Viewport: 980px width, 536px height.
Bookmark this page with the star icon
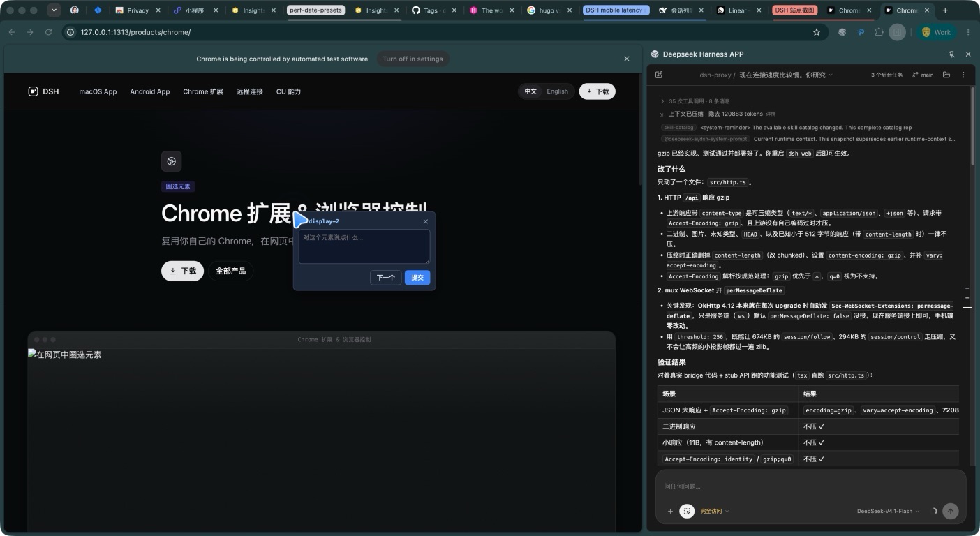coord(817,32)
